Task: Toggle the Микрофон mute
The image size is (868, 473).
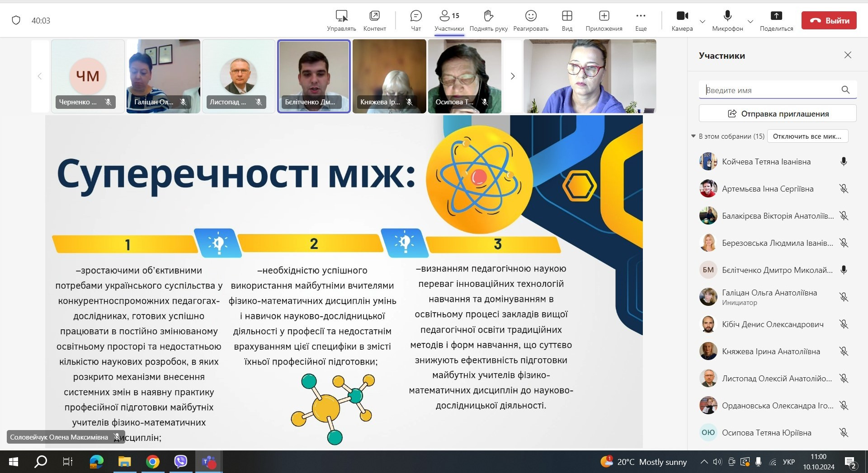Action: pos(727,21)
